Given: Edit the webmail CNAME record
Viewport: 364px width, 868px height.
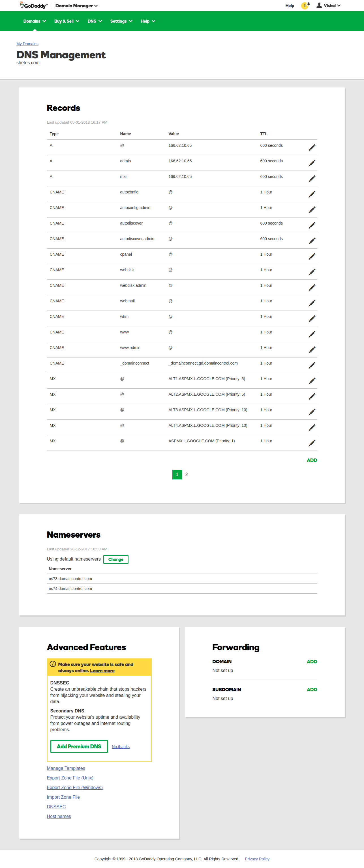Looking at the screenshot, I should 312,303.
